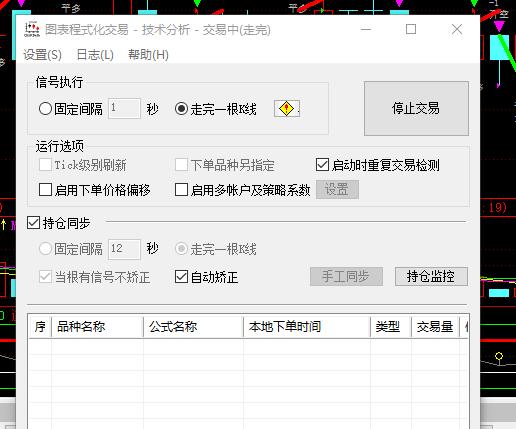Viewport: 516px width, 429px height.
Task: Click the yellow diamond warning icon button
Action: point(286,109)
